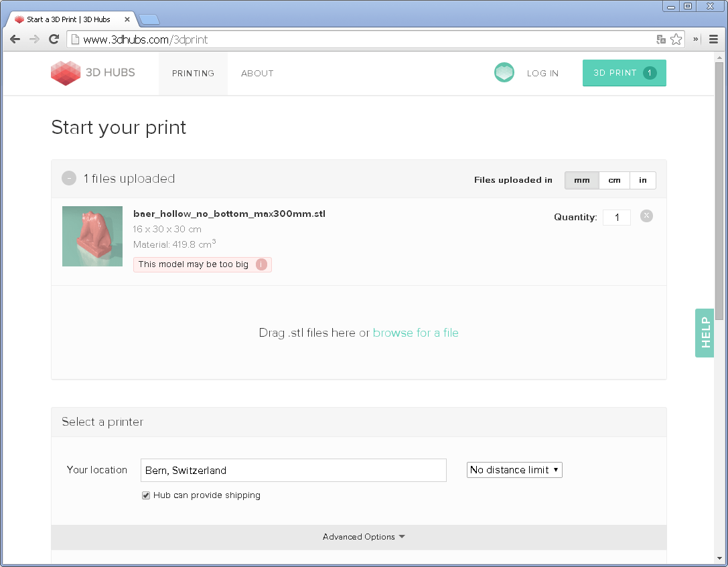Screen dimensions: 728x567
Task: Click info icon on too big warning
Action: 261,264
